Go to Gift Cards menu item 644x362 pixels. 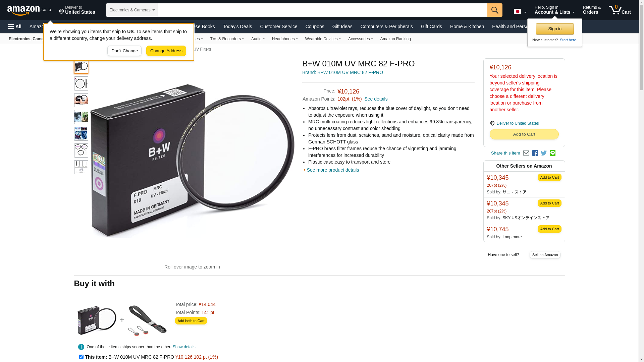click(x=431, y=26)
